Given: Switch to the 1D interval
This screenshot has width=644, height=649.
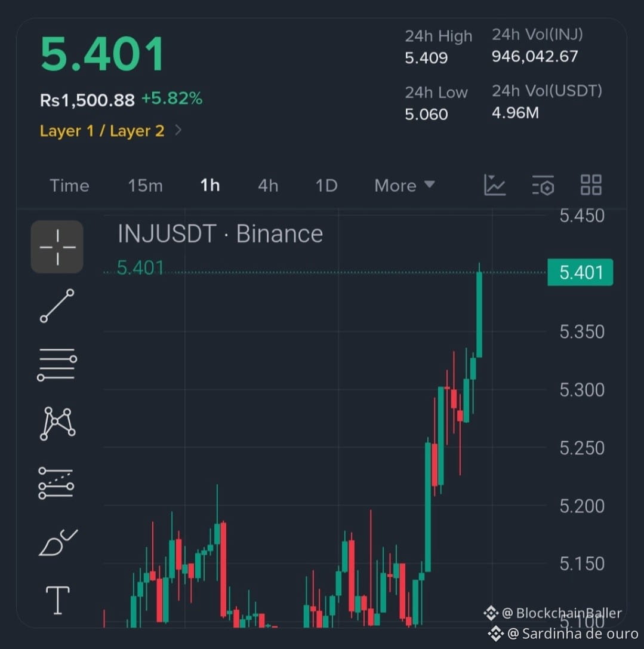Looking at the screenshot, I should tap(326, 186).
